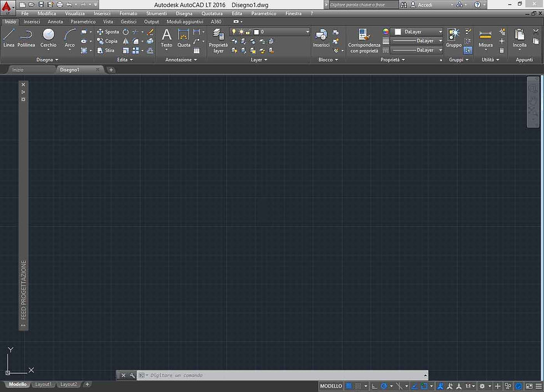Click the Accedi sign-in button

[421, 5]
